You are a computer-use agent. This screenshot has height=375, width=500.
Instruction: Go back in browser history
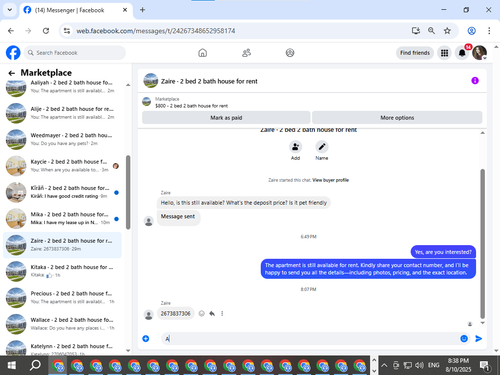pyautogui.click(x=11, y=31)
